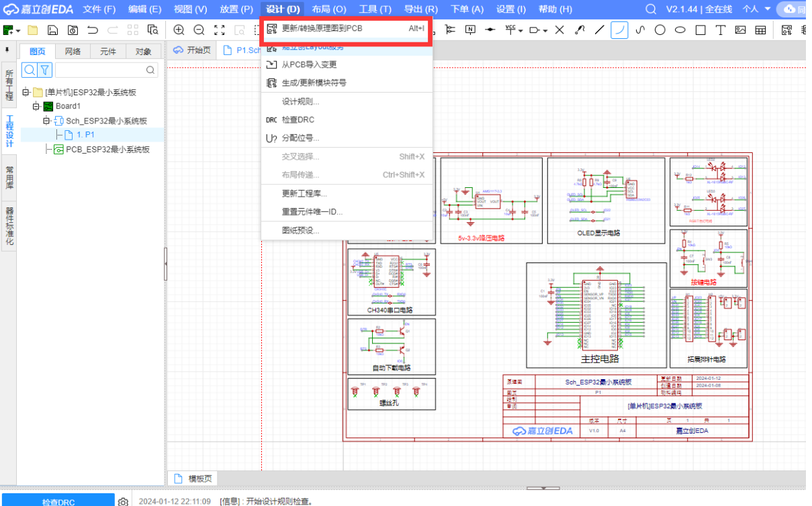Select the Bezier curve tool
This screenshot has width=812, height=506.
pos(640,30)
